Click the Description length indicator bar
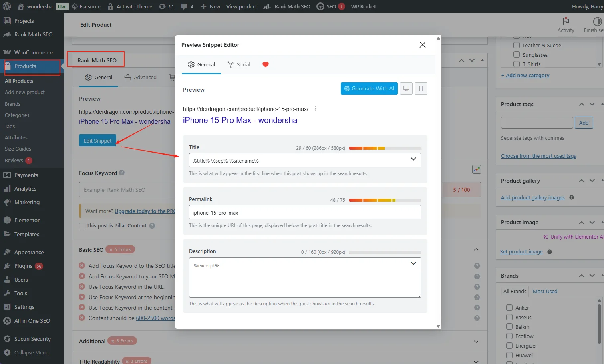The image size is (604, 364). (x=385, y=252)
